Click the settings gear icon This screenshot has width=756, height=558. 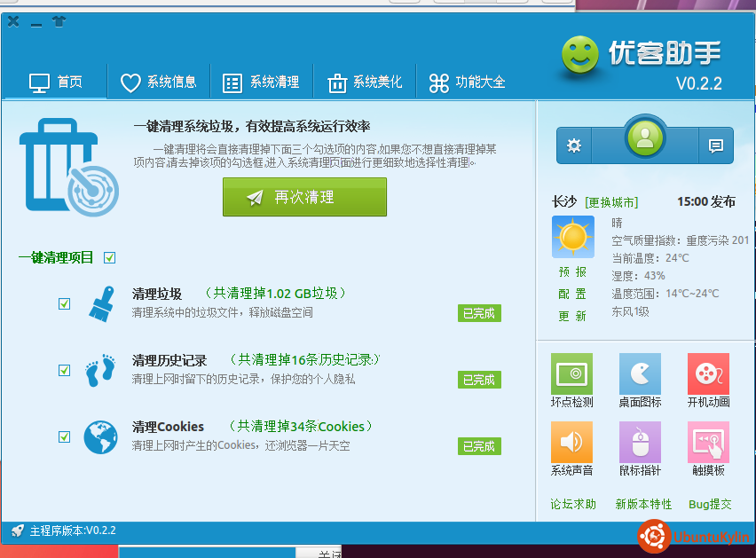click(574, 145)
